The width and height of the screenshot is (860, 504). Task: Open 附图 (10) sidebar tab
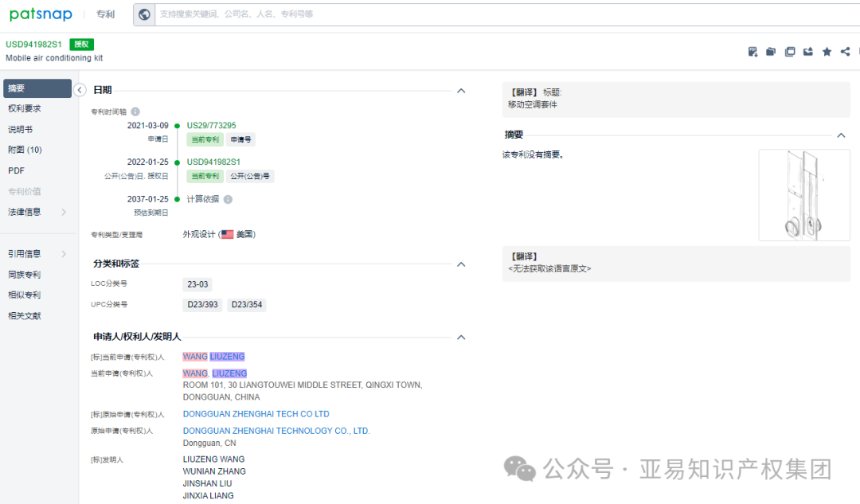click(x=25, y=150)
